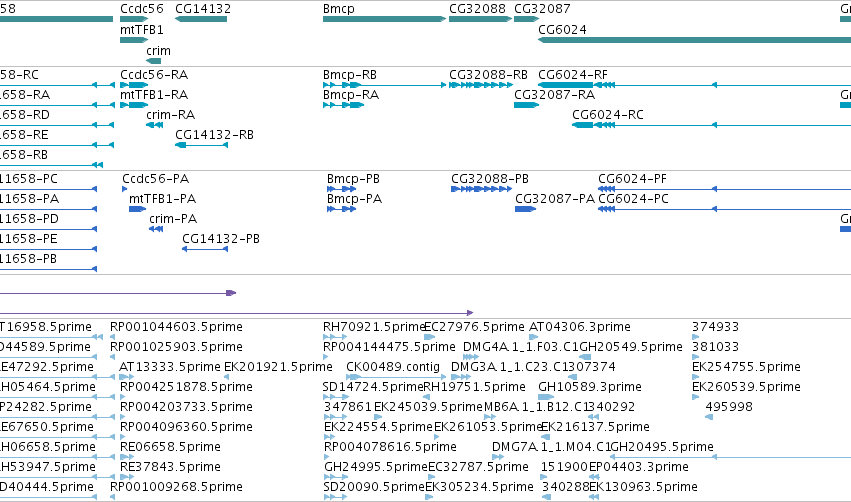Select EST RH70921.5prime

click(x=373, y=327)
